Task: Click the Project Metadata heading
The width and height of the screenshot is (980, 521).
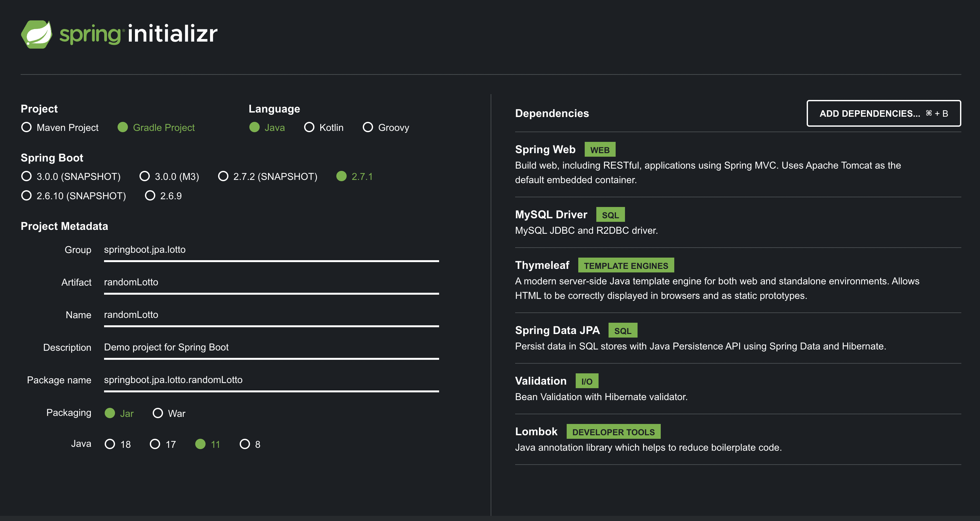Action: [64, 226]
